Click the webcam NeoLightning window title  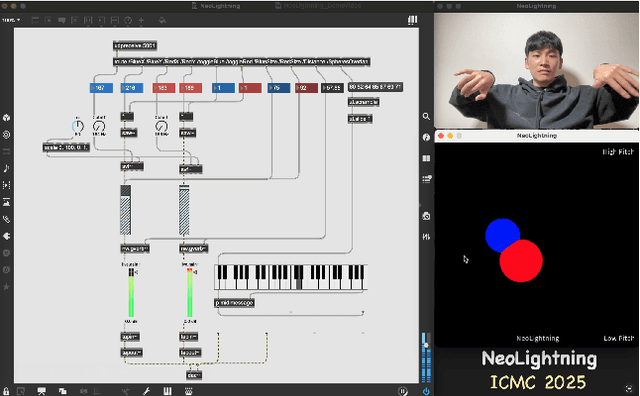[x=536, y=6]
